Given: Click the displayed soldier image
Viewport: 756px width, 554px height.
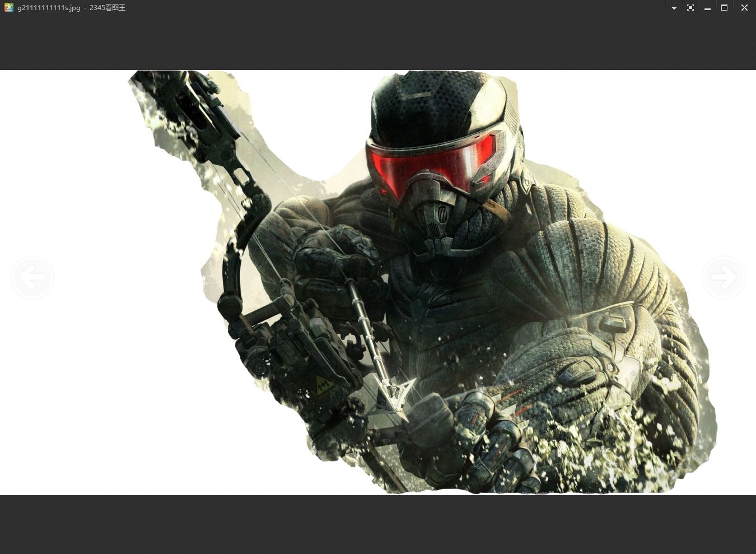Looking at the screenshot, I should tap(378, 282).
